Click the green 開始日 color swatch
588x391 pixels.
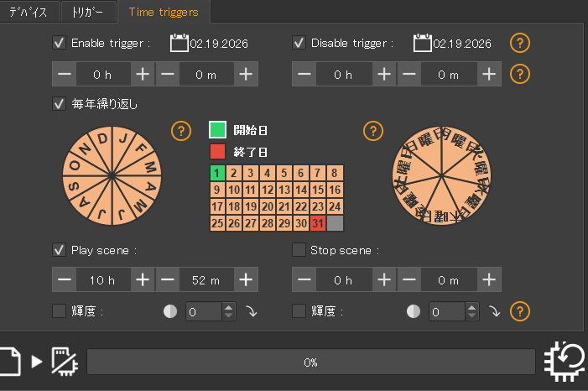(x=217, y=130)
